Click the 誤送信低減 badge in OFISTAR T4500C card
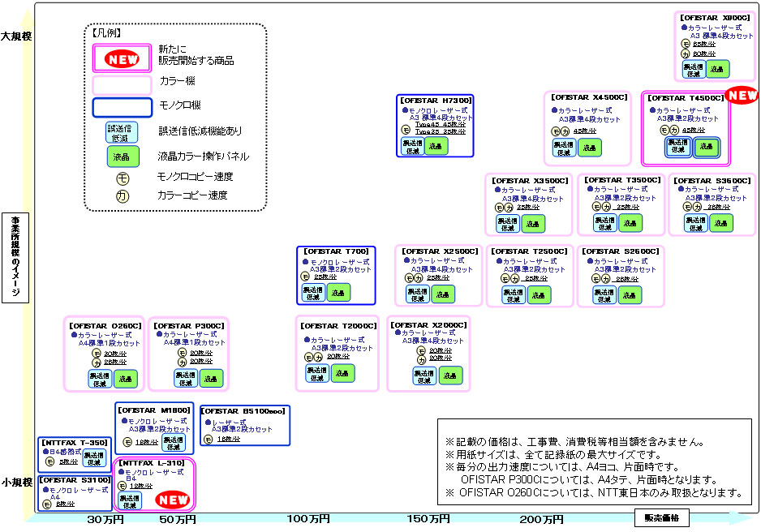Viewport: 761px width, 532px height. point(678,146)
